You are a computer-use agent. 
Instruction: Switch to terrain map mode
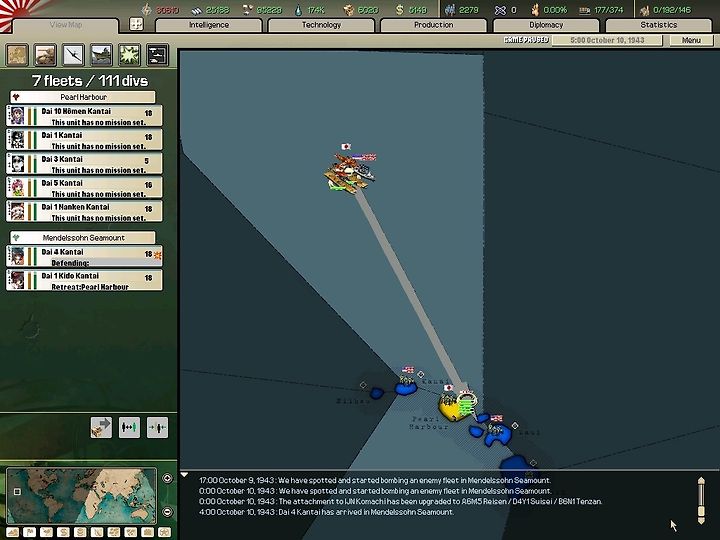point(12,533)
